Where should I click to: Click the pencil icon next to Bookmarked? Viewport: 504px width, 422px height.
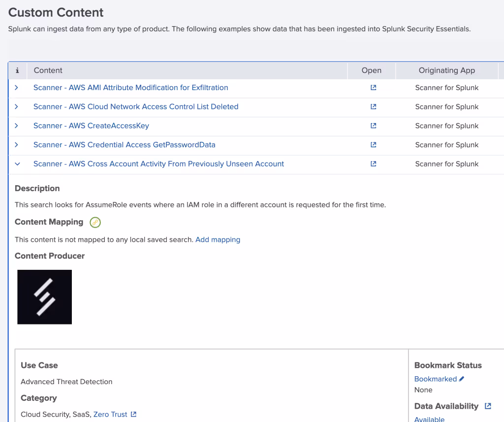coord(460,379)
